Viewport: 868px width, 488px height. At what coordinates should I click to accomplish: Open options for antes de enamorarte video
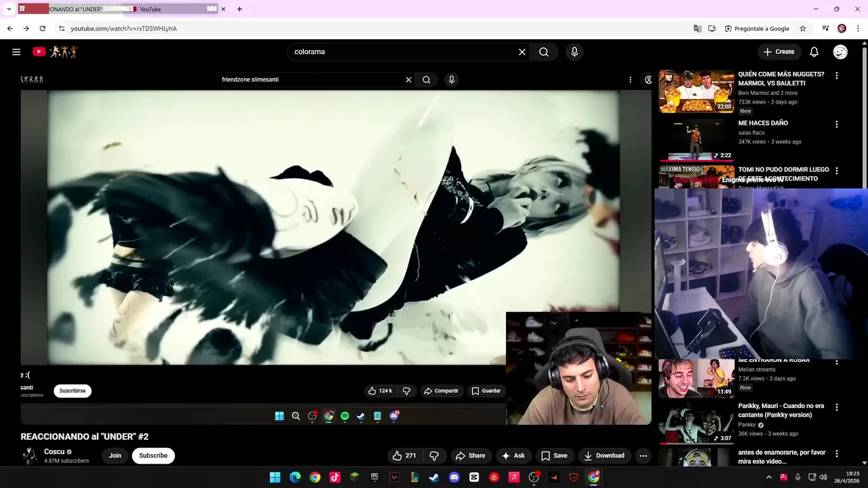837,453
